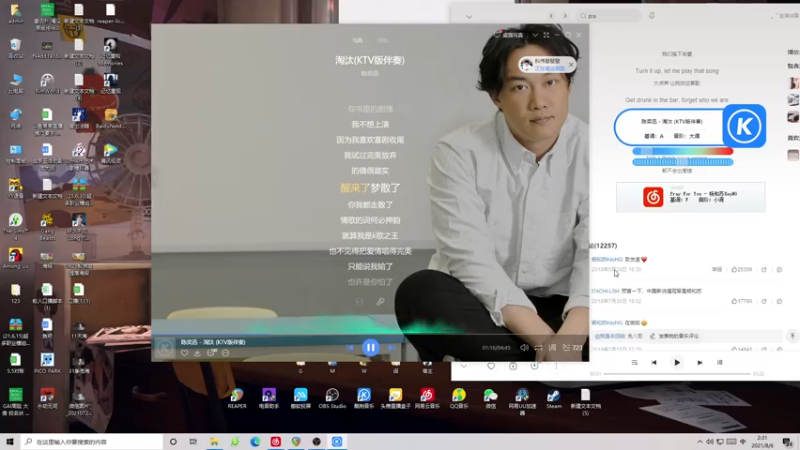Open the circular more-options icon in Kugou bar
This screenshot has width=800, height=450.
226,353
